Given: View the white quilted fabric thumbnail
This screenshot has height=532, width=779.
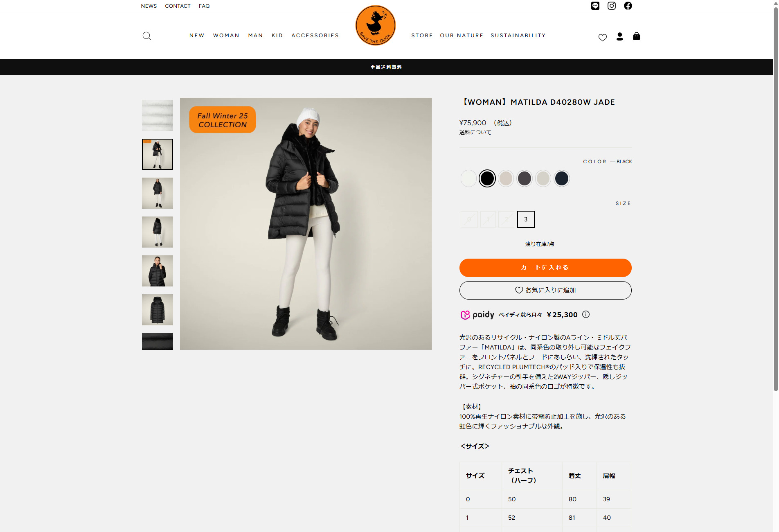Looking at the screenshot, I should (x=158, y=115).
